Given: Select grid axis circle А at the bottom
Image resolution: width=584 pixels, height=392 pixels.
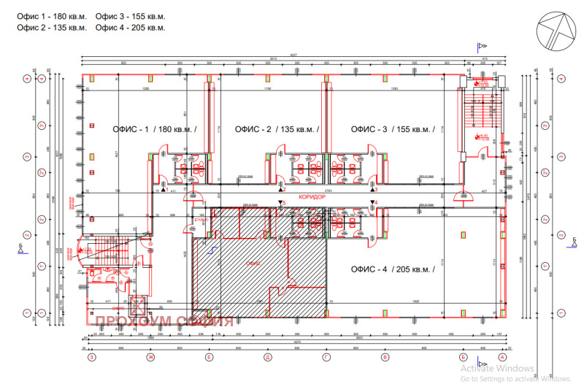Looking at the screenshot, I should point(502,358).
